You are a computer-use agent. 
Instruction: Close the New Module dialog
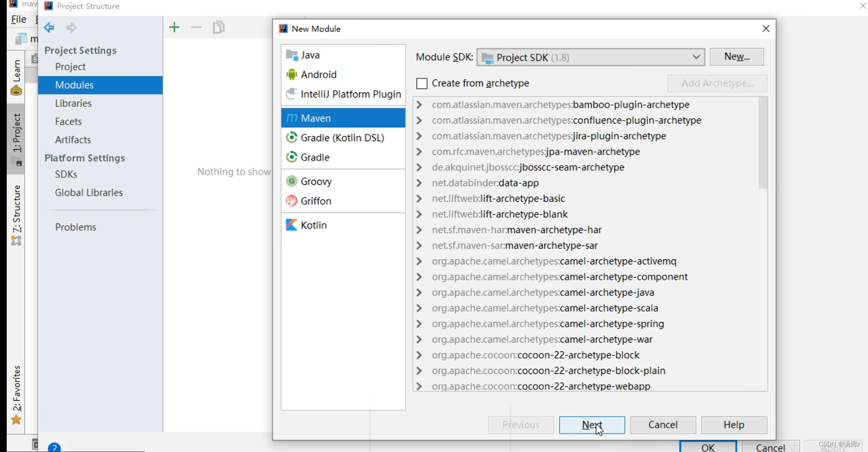(766, 29)
